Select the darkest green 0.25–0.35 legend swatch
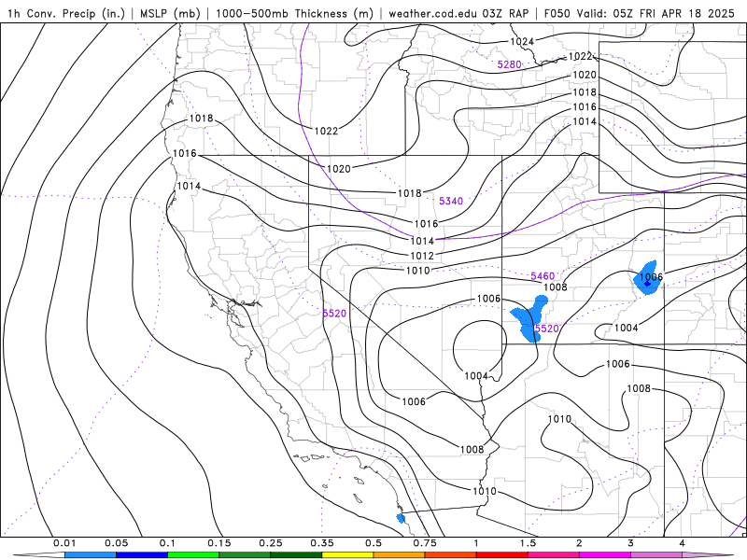The height and width of the screenshot is (560, 747). pyautogui.click(x=296, y=555)
